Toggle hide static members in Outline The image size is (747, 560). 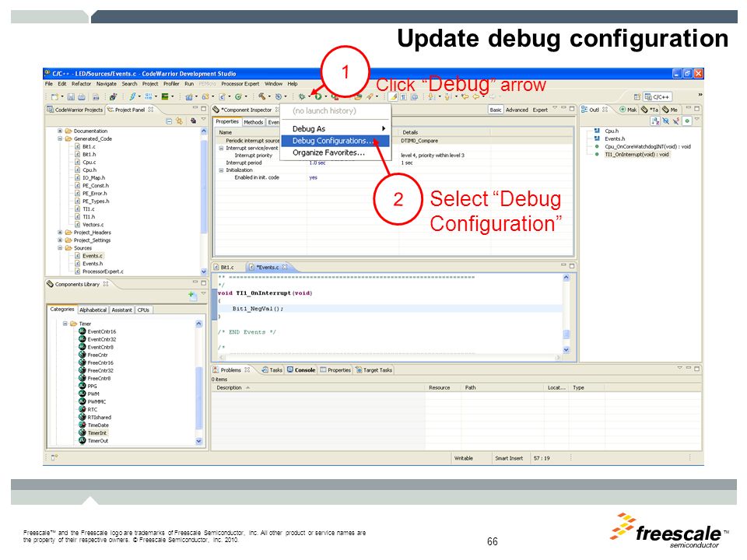pyautogui.click(x=676, y=121)
